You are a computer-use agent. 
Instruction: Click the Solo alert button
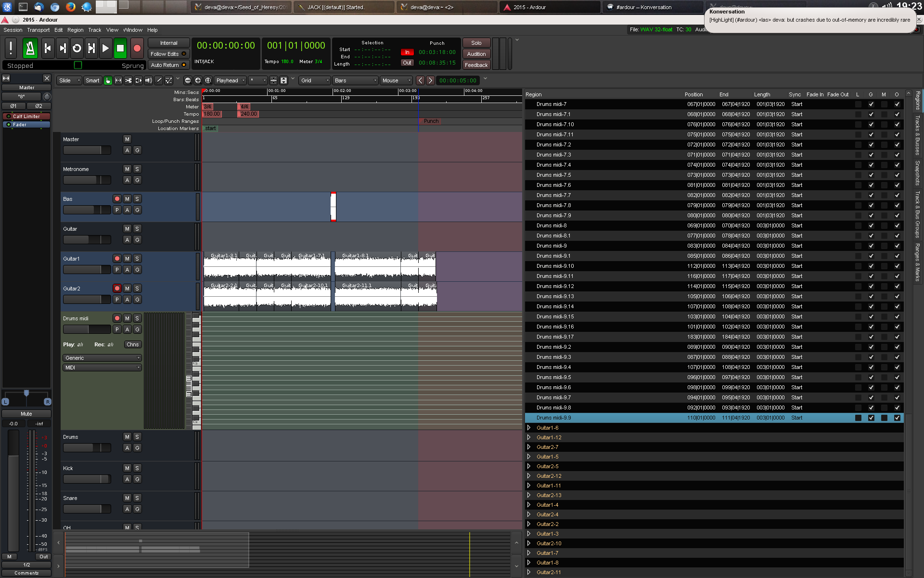476,43
